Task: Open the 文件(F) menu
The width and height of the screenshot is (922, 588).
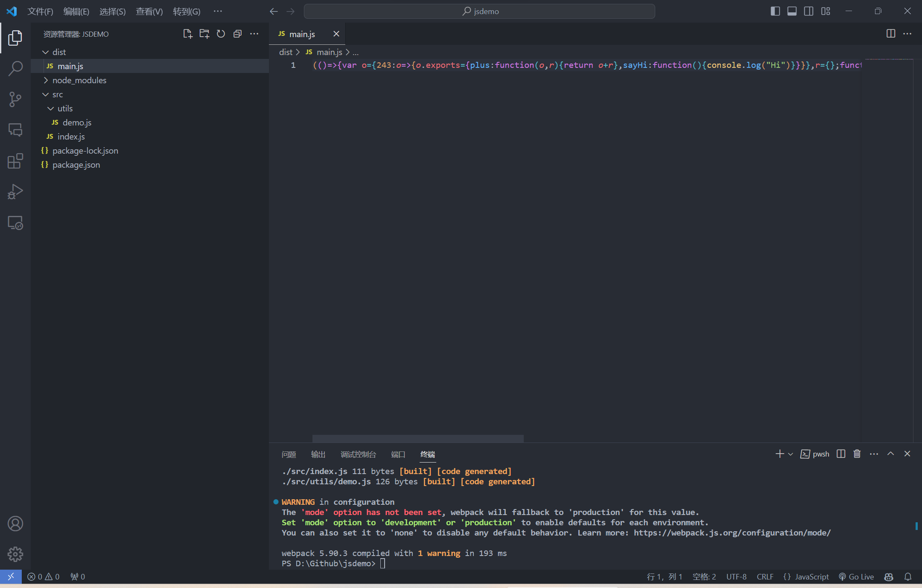Action: point(40,12)
